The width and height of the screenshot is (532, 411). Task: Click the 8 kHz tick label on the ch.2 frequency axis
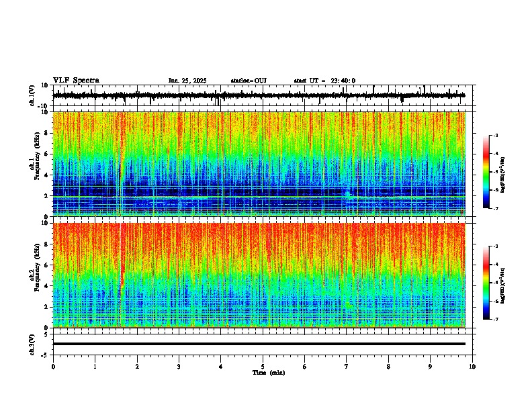tap(47, 244)
